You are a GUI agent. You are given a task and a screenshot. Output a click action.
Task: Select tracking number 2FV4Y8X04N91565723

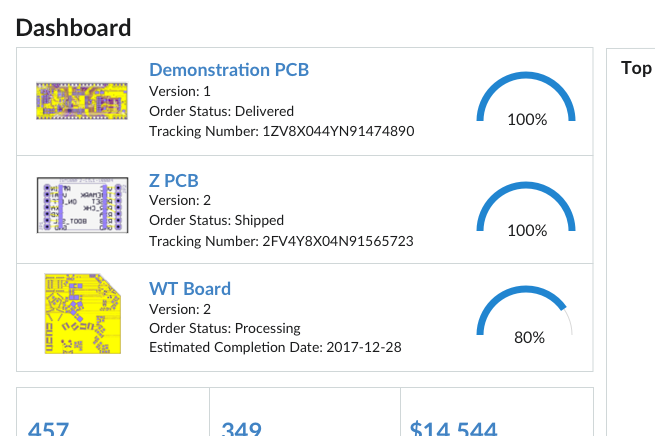[x=338, y=241]
